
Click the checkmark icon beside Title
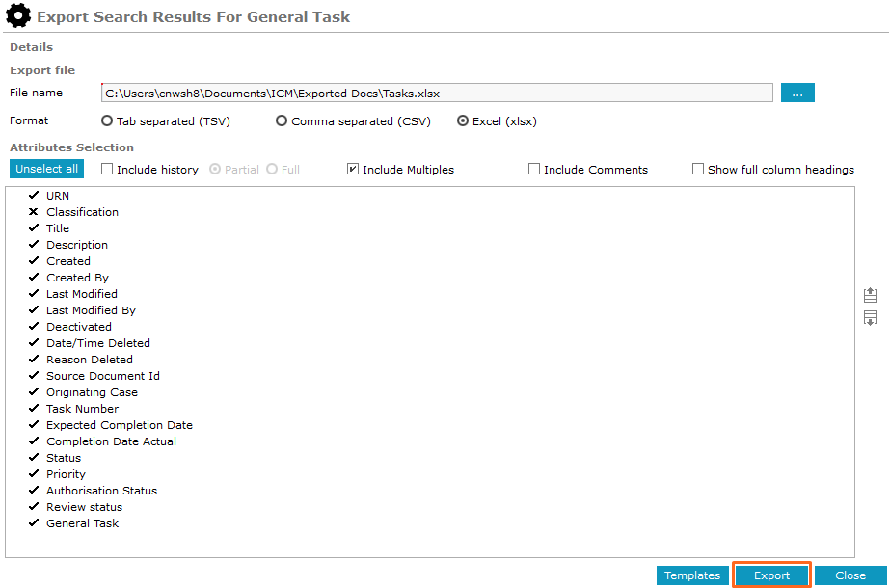pos(34,228)
